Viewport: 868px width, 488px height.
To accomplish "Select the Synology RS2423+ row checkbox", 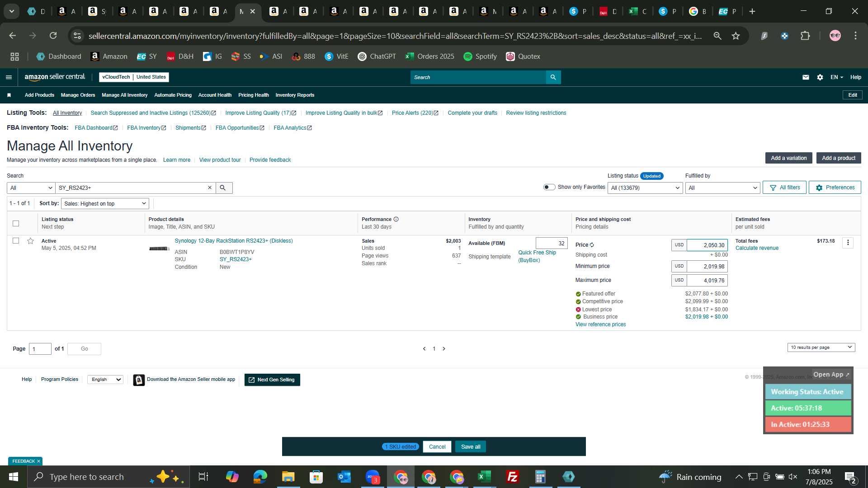I will click(16, 240).
